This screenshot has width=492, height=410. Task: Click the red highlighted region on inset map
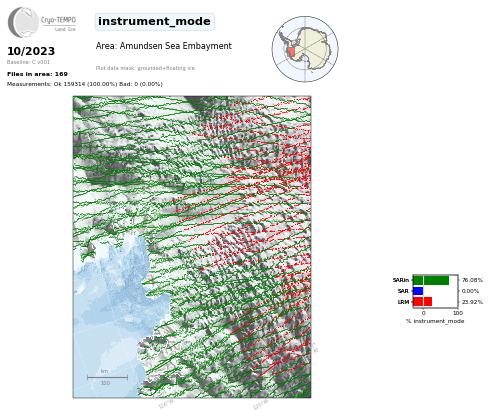291,53
